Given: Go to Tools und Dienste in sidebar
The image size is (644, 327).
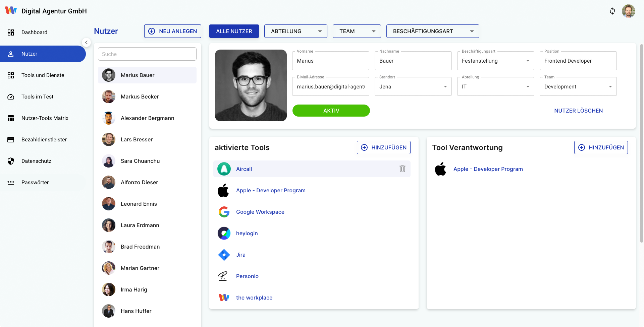Looking at the screenshot, I should (x=43, y=75).
